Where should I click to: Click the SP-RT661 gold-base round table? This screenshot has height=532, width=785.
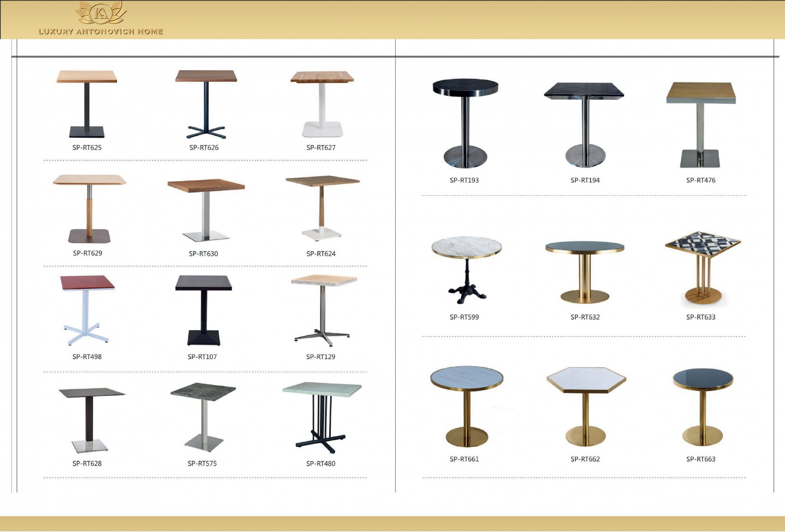[x=467, y=407]
